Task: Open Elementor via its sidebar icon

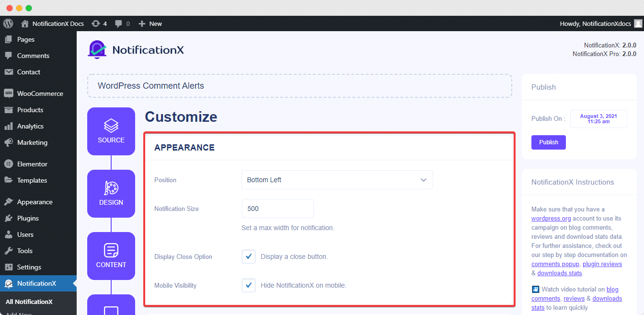Action: [9, 164]
